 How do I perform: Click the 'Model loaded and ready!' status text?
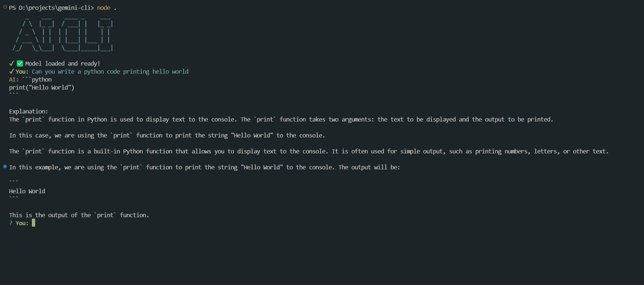pyautogui.click(x=62, y=63)
